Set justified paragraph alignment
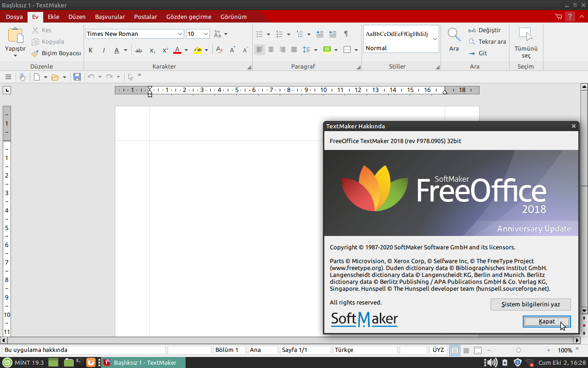 (294, 50)
